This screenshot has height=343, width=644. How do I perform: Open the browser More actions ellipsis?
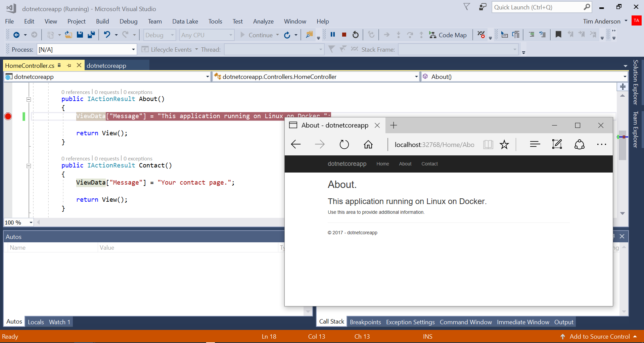pyautogui.click(x=601, y=144)
